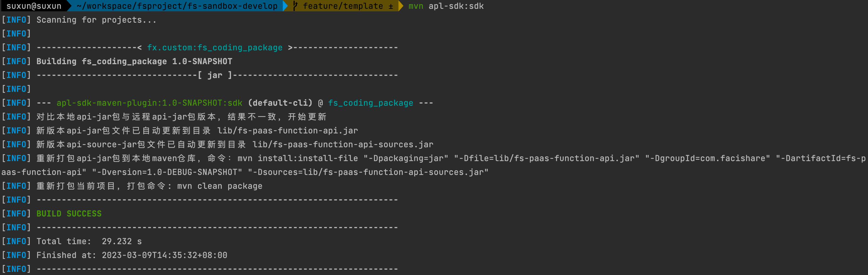Click the "-Dpackaging=jar" argument
This screenshot has width=868, height=275.
coord(406,158)
